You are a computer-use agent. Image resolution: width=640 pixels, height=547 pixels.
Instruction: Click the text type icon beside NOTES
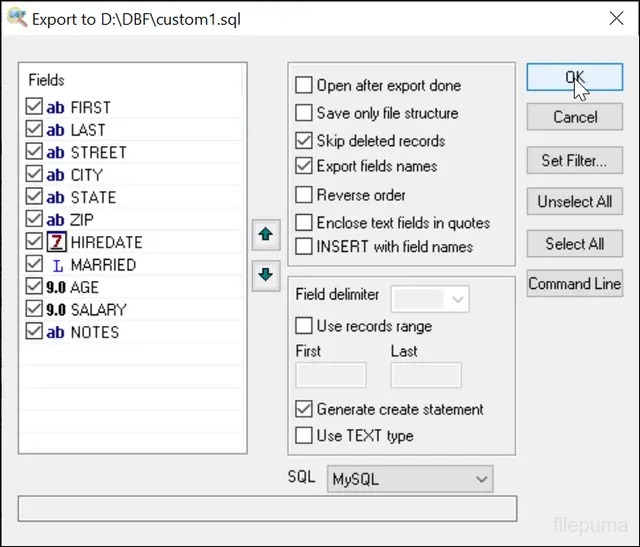pyautogui.click(x=56, y=332)
